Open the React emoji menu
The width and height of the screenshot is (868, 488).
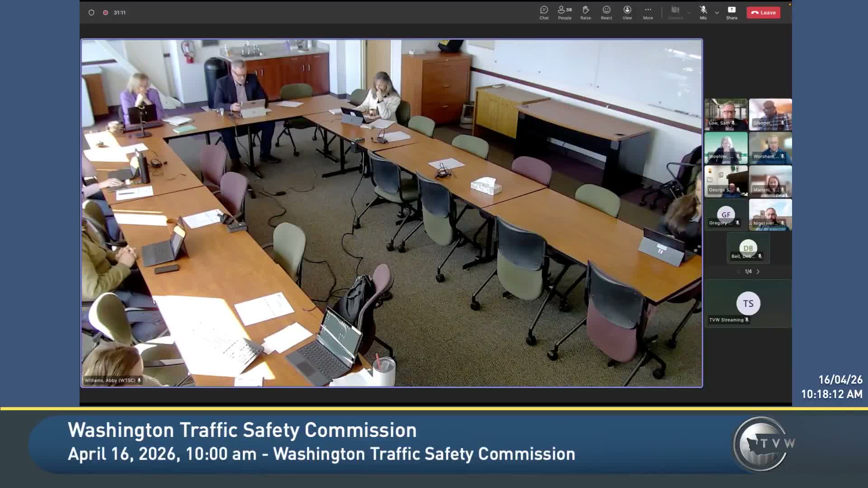pyautogui.click(x=606, y=13)
